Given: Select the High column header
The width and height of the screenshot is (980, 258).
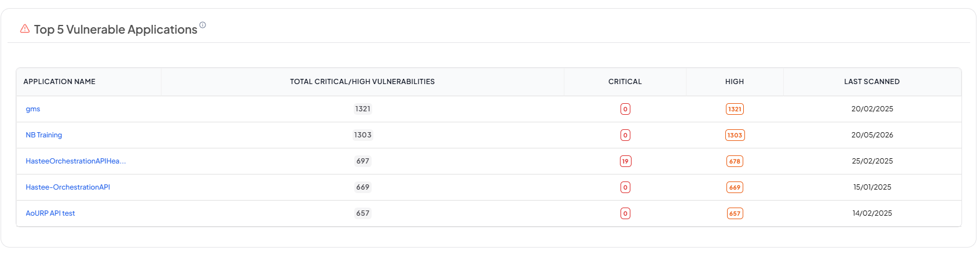Looking at the screenshot, I should coord(735,82).
